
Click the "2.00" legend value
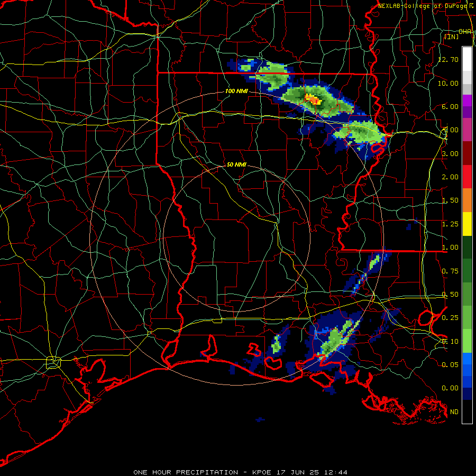tap(450, 177)
